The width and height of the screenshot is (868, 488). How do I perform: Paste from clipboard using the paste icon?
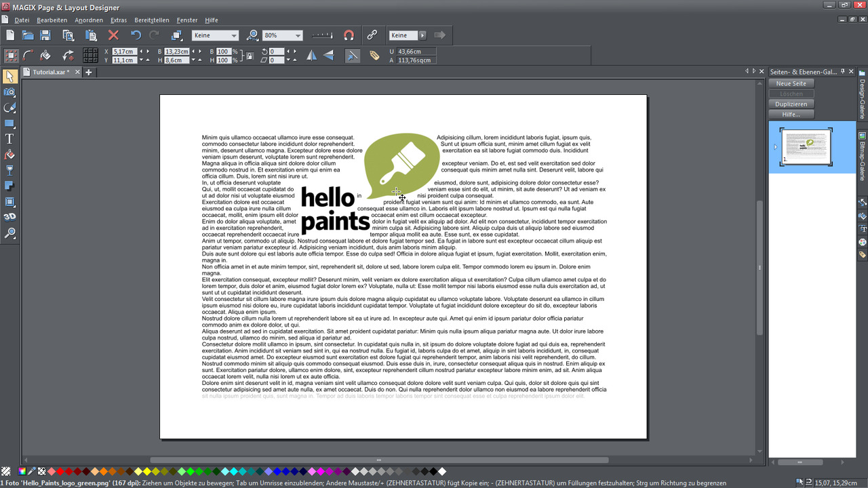[91, 35]
